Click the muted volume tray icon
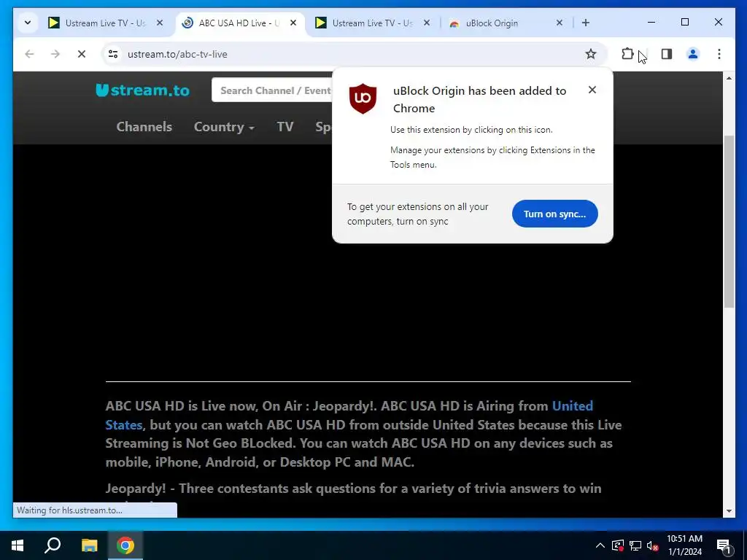Viewport: 747px width, 560px height. (652, 545)
